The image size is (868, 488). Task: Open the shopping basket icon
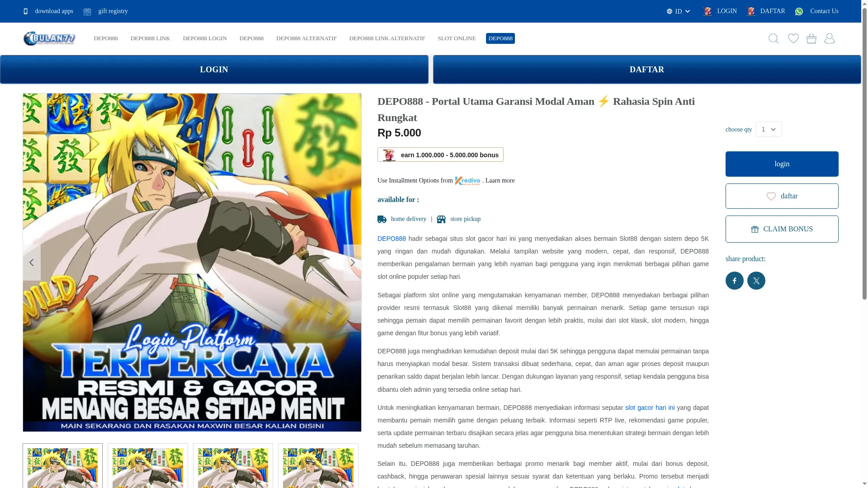(x=811, y=38)
